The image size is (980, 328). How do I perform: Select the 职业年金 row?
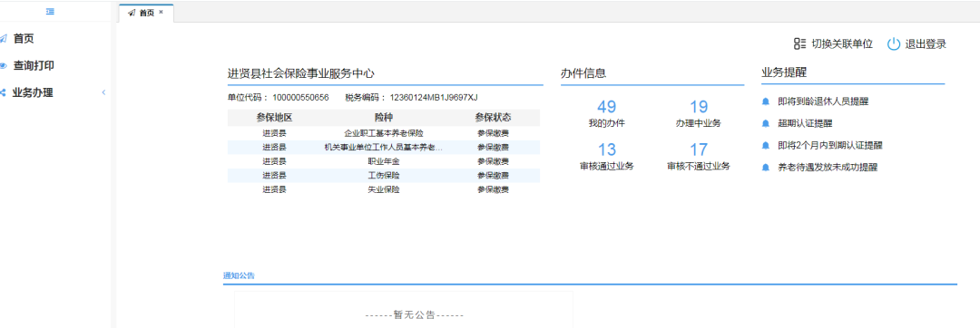point(384,161)
